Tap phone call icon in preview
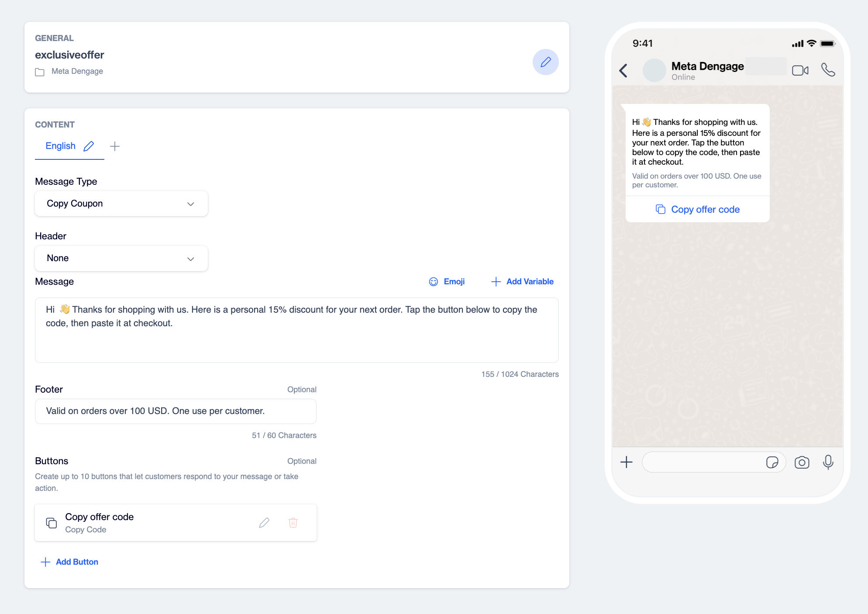Image resolution: width=868 pixels, height=614 pixels. [x=828, y=70]
